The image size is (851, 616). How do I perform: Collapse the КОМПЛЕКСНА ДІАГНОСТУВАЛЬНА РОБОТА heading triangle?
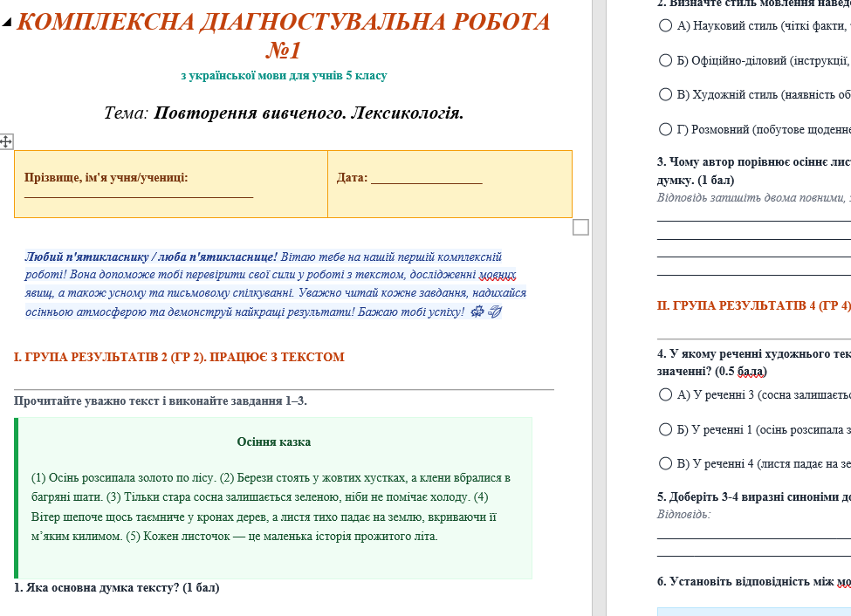6,23
